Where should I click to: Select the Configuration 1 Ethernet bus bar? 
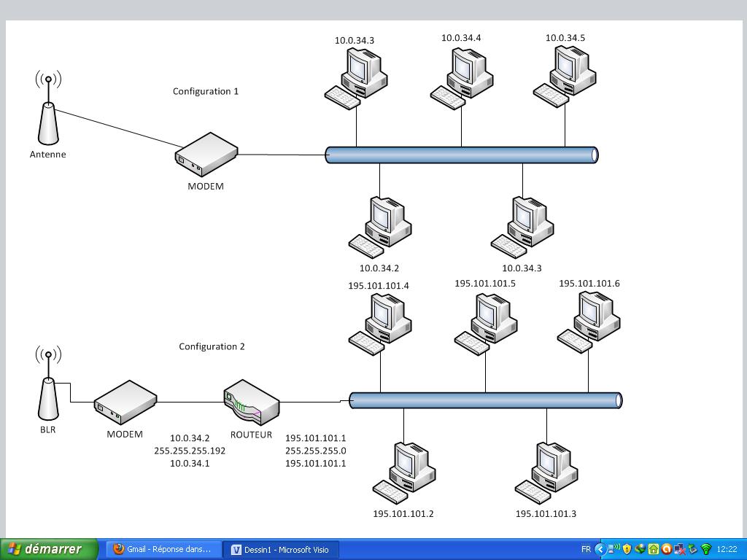(462, 155)
